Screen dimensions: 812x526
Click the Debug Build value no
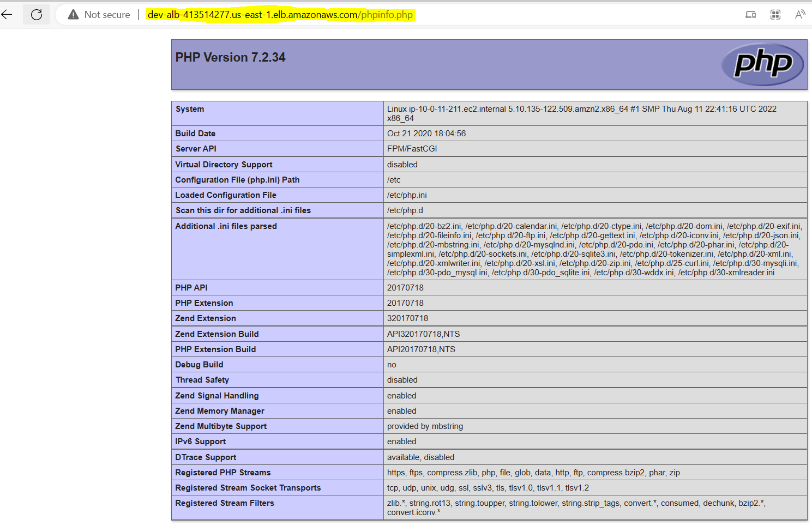click(392, 365)
